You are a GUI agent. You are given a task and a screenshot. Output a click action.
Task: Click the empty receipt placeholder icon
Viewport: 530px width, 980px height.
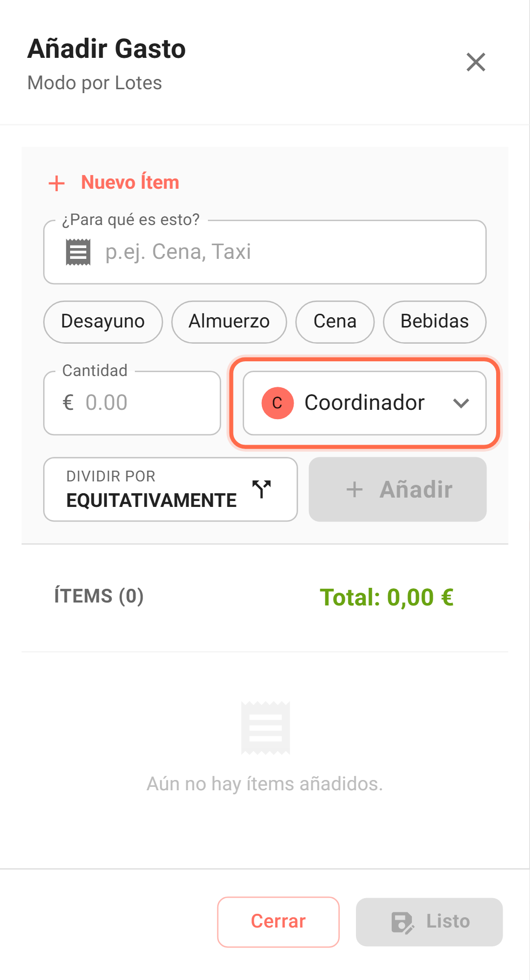[266, 728]
